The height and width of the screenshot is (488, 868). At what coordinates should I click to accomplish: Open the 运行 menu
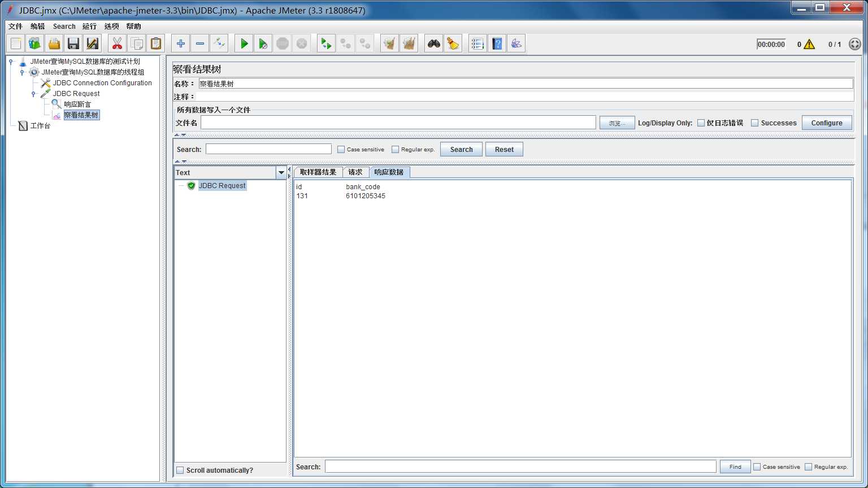(x=89, y=27)
